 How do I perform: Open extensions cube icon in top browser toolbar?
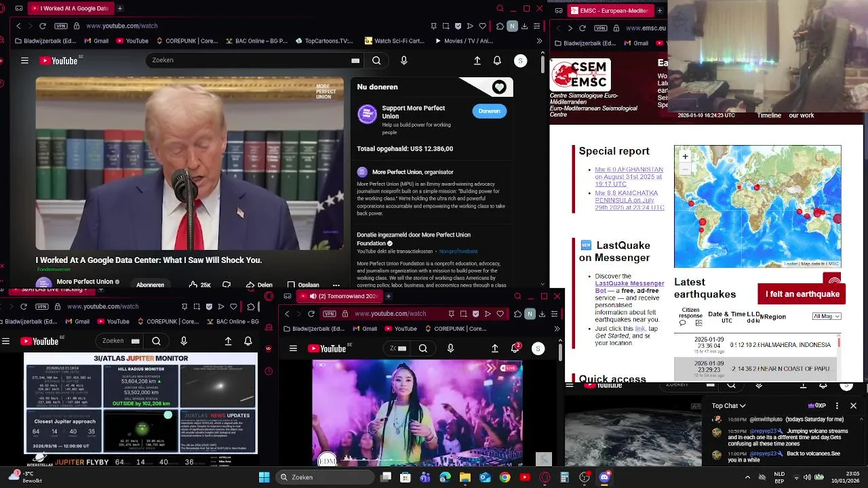coord(500,26)
